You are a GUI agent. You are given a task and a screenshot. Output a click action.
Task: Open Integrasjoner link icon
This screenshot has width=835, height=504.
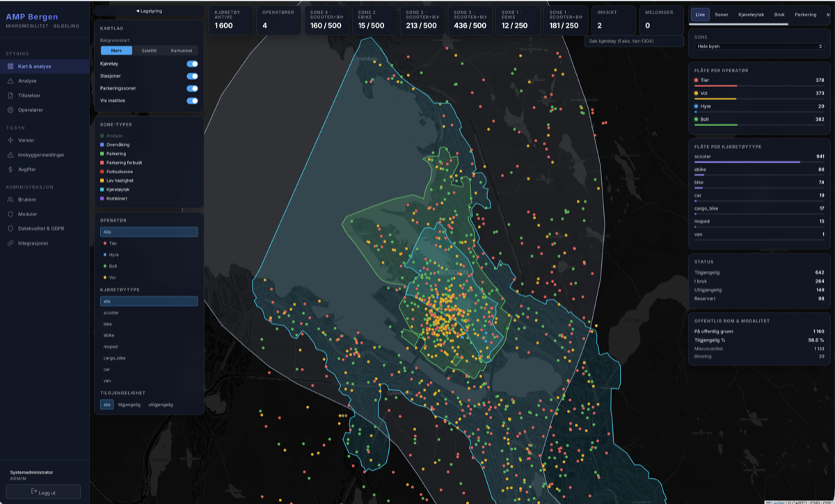[x=10, y=243]
